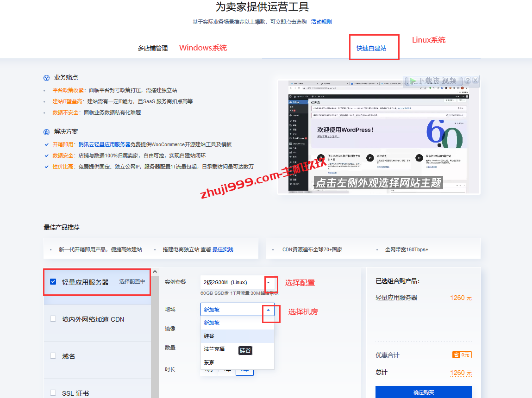Click the CDN资源遍布全球70+国家 text
This screenshot has height=398, width=532.
(312, 249)
